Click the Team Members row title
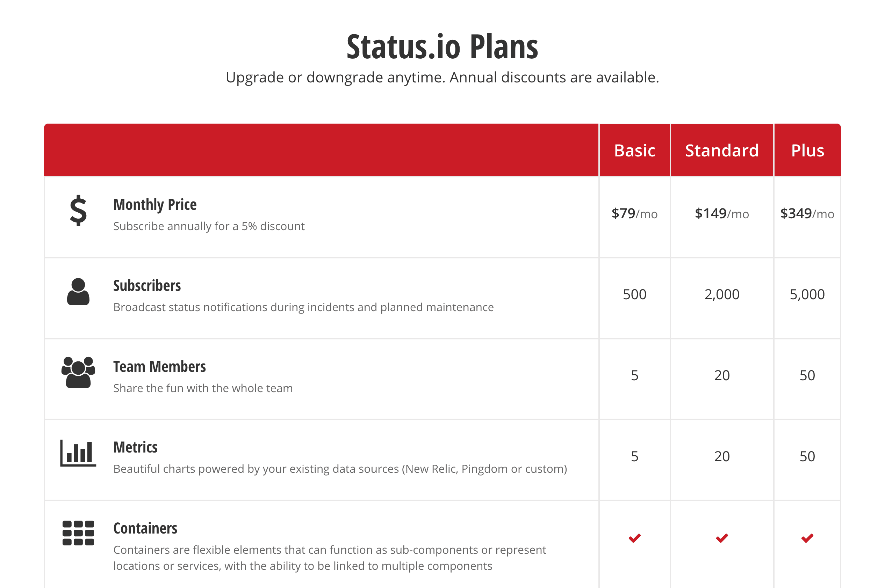This screenshot has width=885, height=588. 159,367
